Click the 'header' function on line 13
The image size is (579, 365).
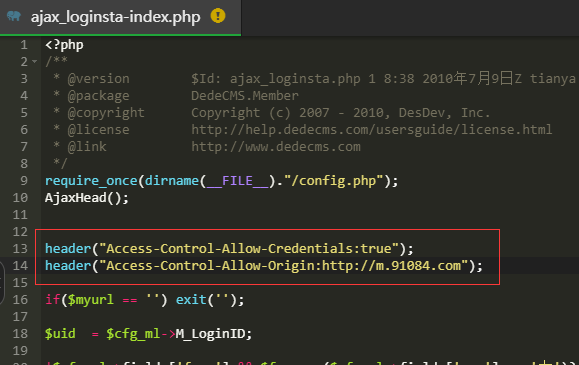(68, 249)
